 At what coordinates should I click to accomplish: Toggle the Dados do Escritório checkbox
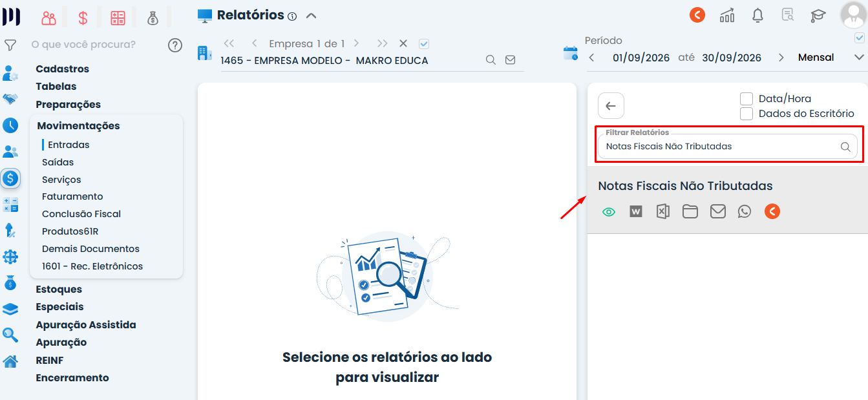point(746,114)
